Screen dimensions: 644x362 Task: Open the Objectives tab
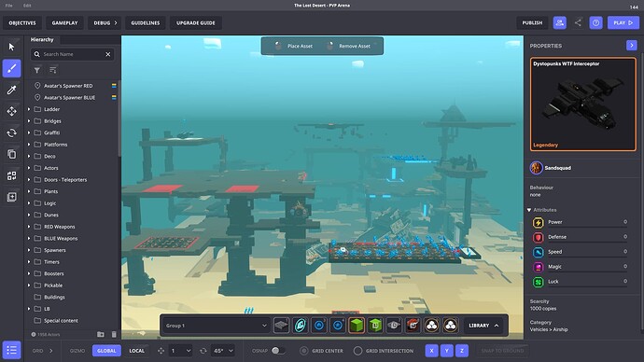pyautogui.click(x=22, y=23)
